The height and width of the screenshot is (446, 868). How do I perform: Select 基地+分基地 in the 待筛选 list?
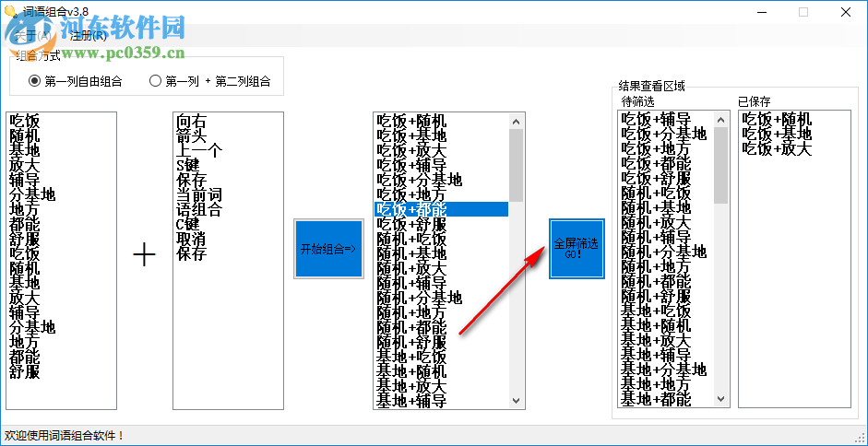click(x=666, y=370)
